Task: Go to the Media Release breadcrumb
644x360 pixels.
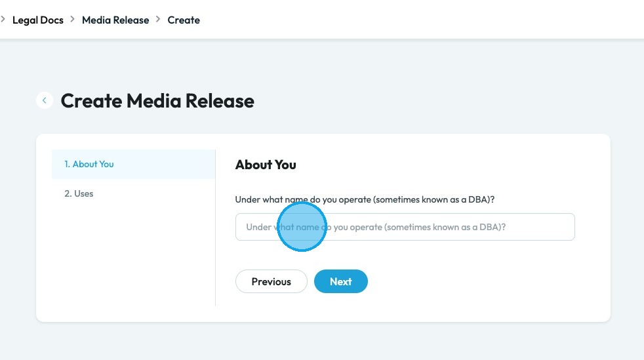Action: [115, 20]
